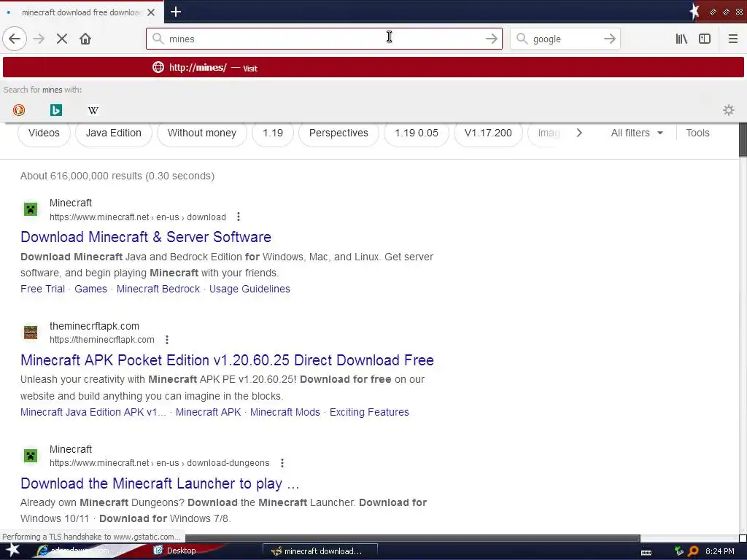Open the Library icon
Image resolution: width=747 pixels, height=560 pixels.
pos(682,39)
